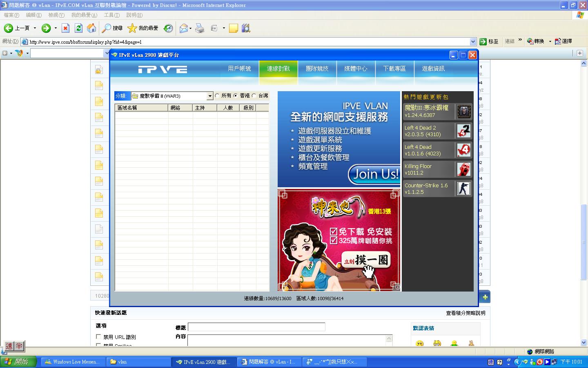
Task: Click the Warcraft III update pack icon
Action: click(464, 112)
